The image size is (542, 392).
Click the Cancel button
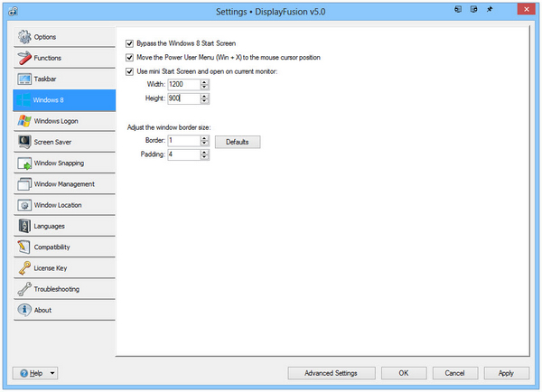[455, 373]
